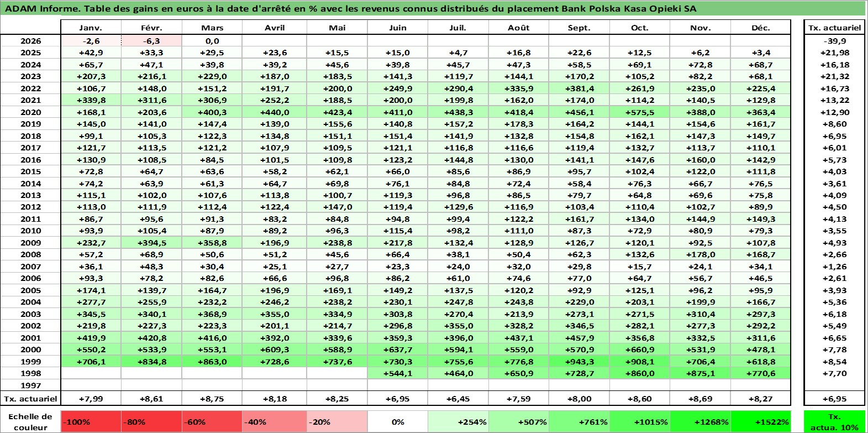868x433 pixels.
Task: Click the Mai column header
Action: [x=337, y=28]
